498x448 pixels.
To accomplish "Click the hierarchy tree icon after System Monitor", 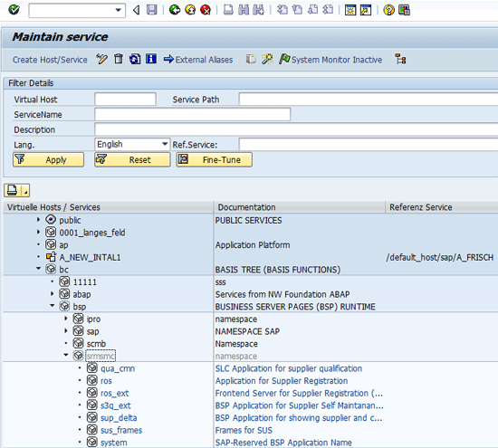I will [400, 59].
